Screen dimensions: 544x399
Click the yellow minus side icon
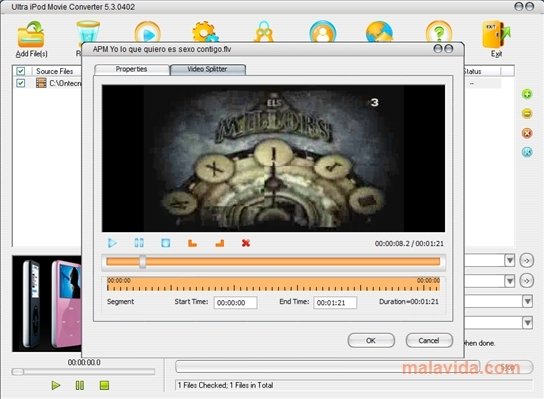pyautogui.click(x=527, y=113)
